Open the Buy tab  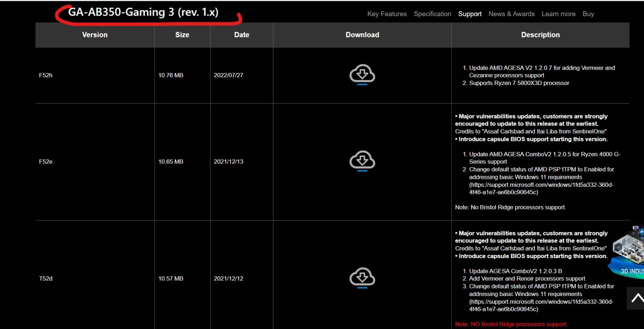[588, 14]
